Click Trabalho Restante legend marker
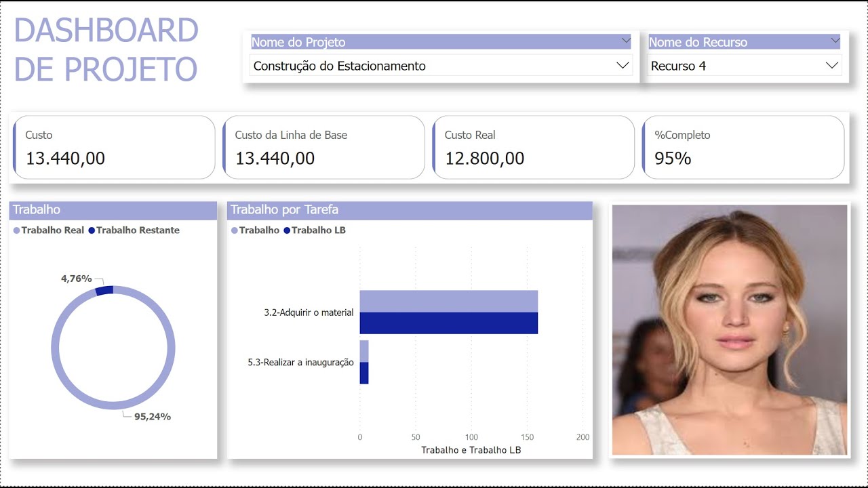 click(x=92, y=230)
